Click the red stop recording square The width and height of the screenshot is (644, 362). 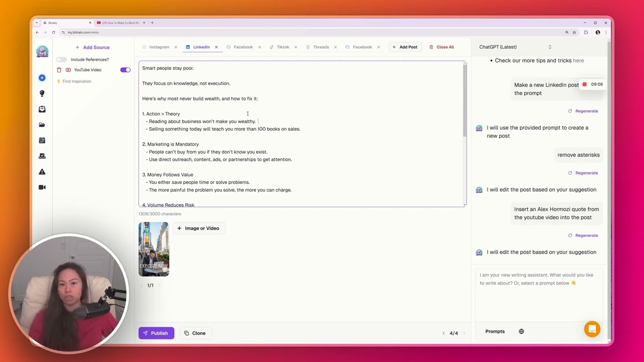pyautogui.click(x=585, y=84)
